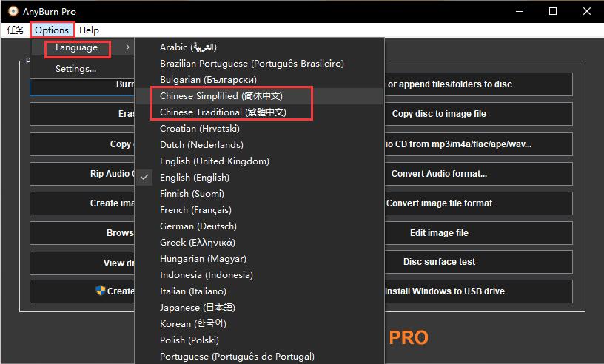
Task: Click the Rip Audio button
Action: 82,174
